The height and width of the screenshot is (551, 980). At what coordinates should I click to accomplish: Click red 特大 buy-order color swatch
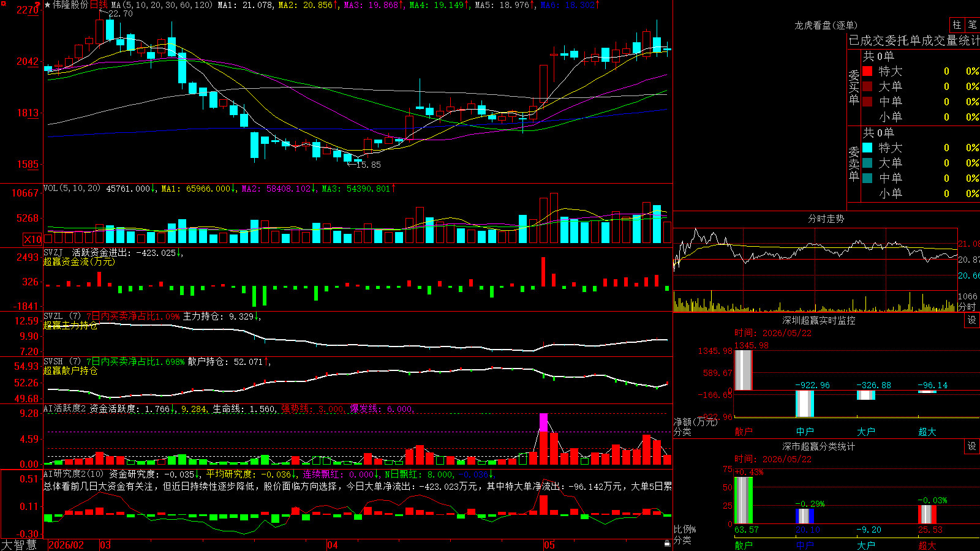867,71
